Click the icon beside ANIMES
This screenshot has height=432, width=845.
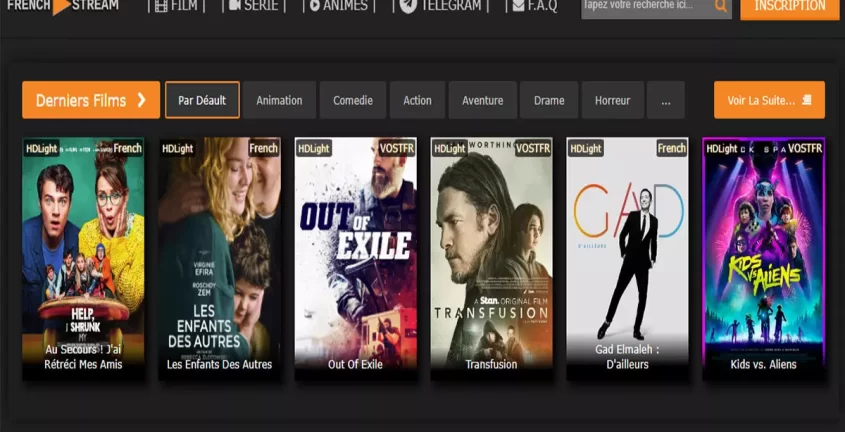(x=315, y=6)
